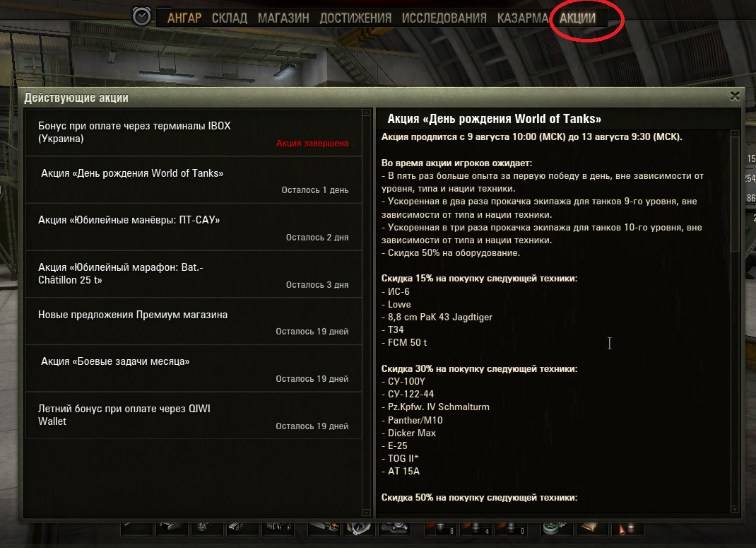756x548 pixels.
Task: Click the ventilation fan equipment slot
Action: point(359,529)
